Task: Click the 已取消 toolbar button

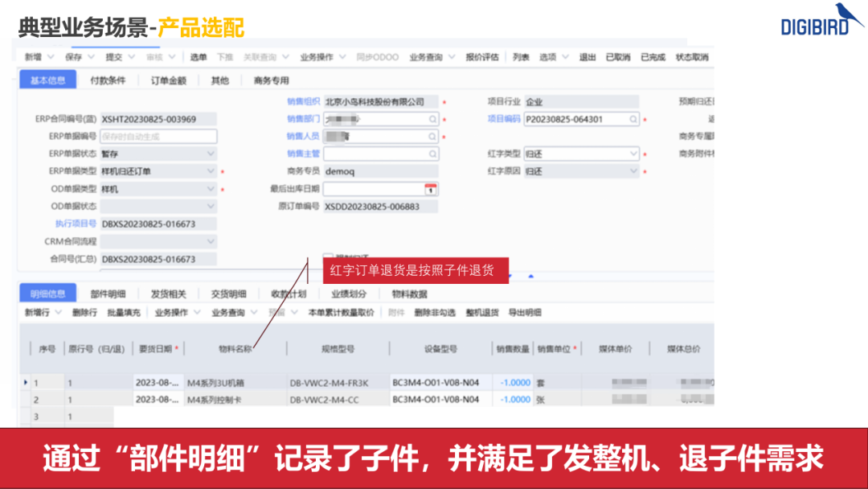Action: (x=618, y=57)
